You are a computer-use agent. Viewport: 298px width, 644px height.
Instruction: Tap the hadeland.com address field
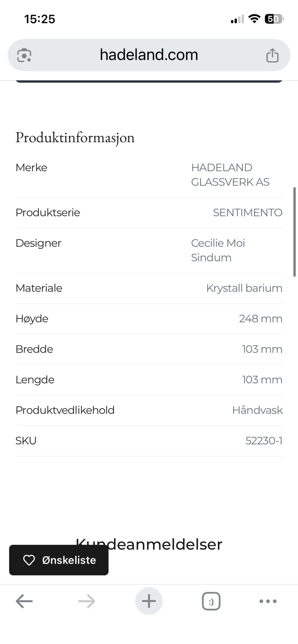149,55
